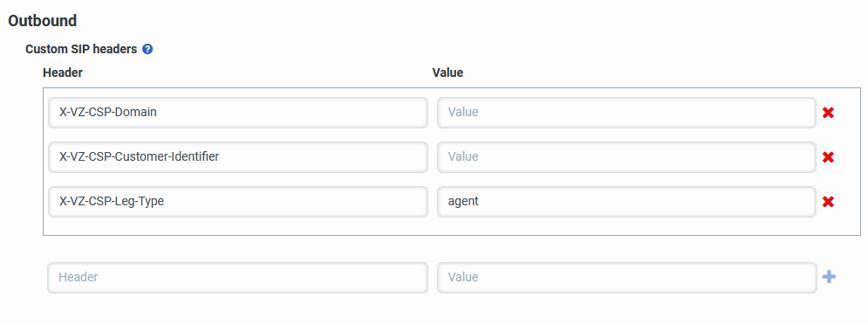This screenshot has height=325, width=868.
Task: Click the X-VZ-CSP-Leg-Type header field
Action: [x=237, y=201]
